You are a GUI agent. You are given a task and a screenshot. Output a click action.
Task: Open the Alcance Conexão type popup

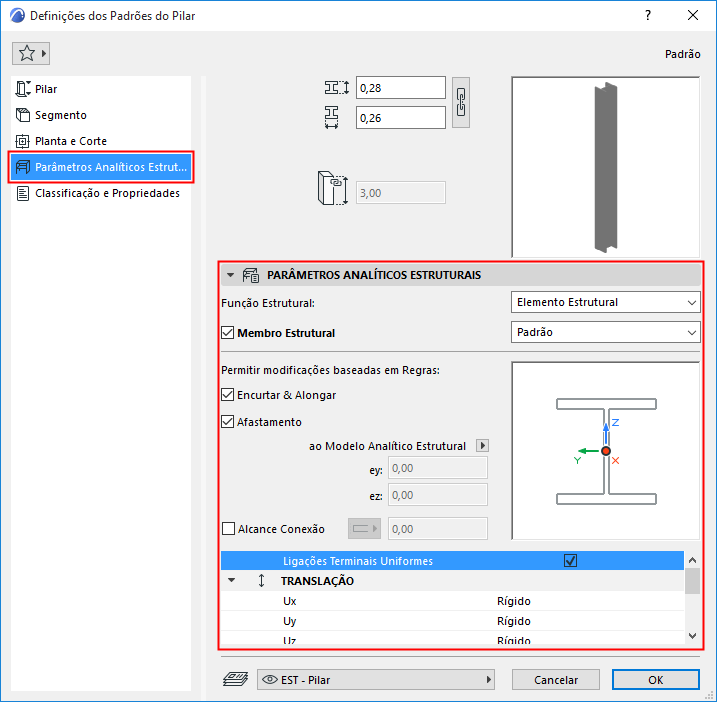point(364,529)
